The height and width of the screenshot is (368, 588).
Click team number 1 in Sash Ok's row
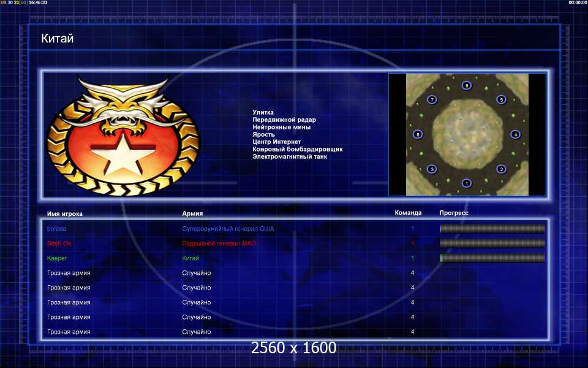412,243
